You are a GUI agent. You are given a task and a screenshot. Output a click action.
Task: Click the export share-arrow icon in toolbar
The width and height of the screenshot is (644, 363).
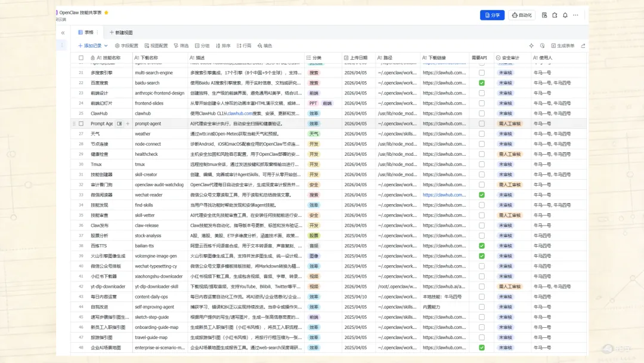(x=583, y=45)
